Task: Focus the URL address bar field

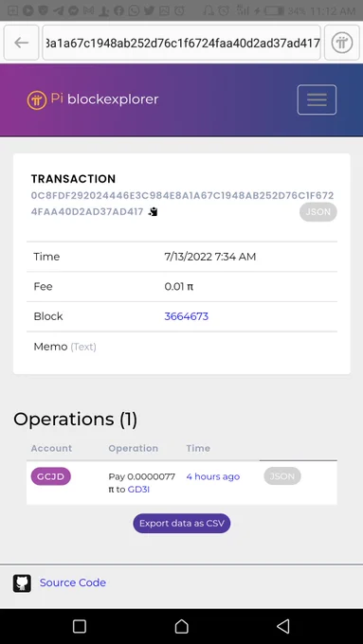Action: click(181, 43)
